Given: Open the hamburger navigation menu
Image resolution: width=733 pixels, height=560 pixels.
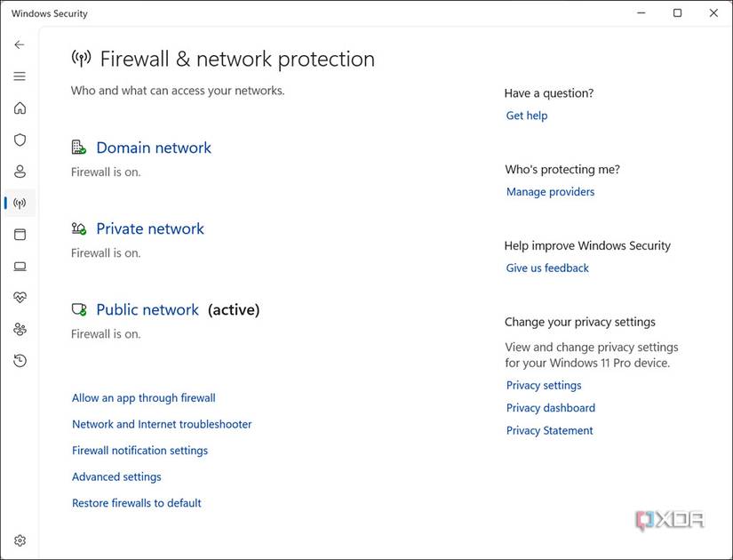Looking at the screenshot, I should [20, 76].
